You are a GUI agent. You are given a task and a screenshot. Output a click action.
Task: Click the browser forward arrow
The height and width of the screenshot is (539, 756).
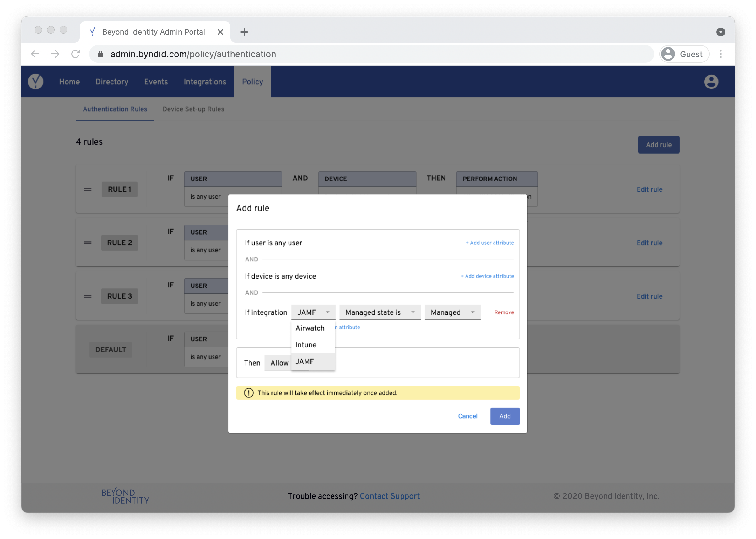56,54
